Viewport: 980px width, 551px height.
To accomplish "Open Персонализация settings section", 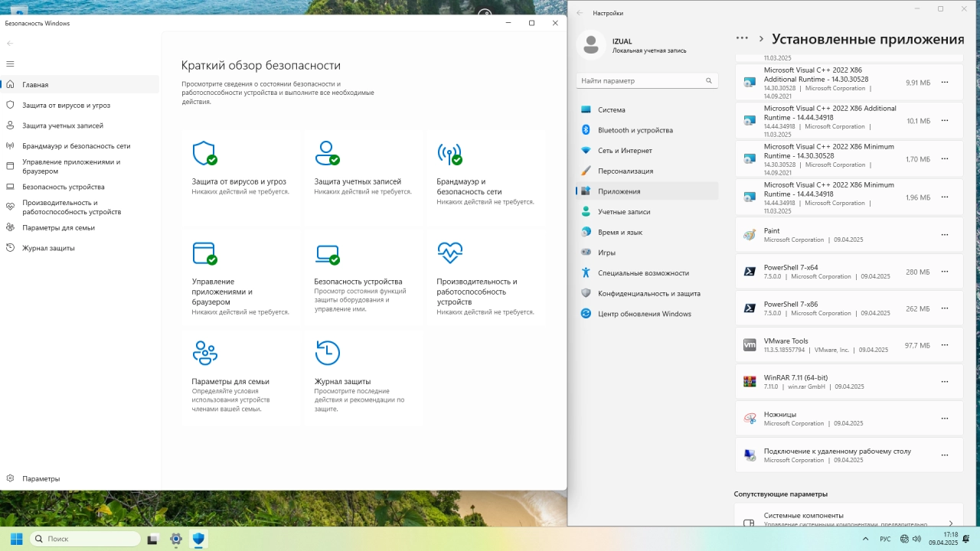I will pyautogui.click(x=647, y=171).
